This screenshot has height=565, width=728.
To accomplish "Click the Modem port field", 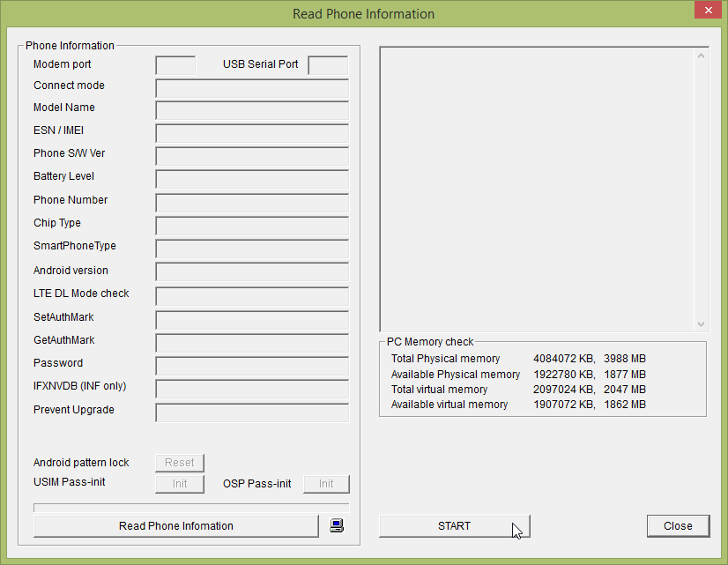I will (x=175, y=65).
